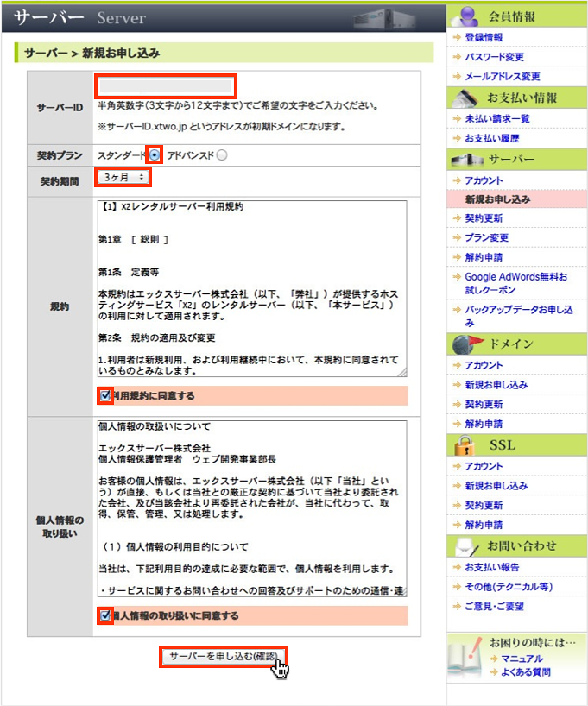Open 登録情報 link
The image size is (588, 706).
point(484,37)
